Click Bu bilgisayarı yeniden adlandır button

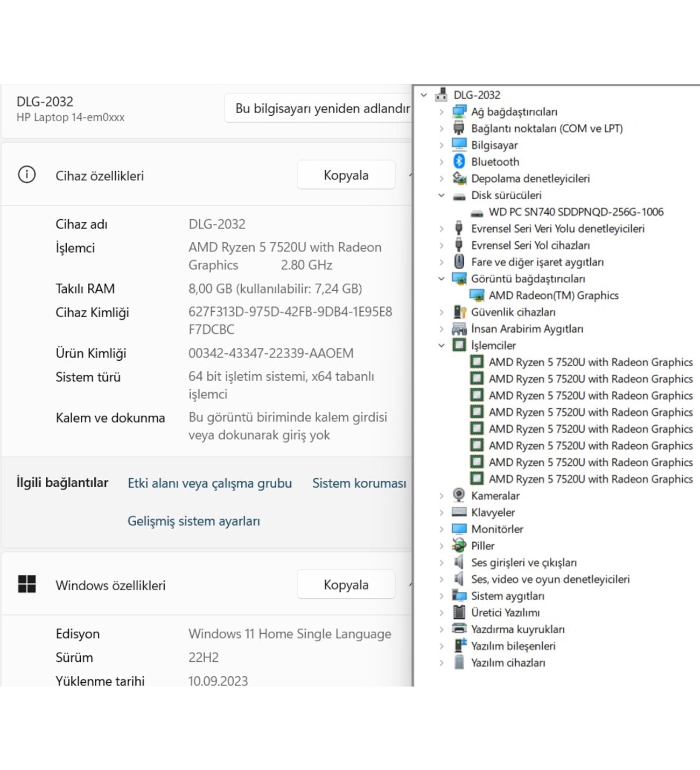pyautogui.click(x=319, y=108)
